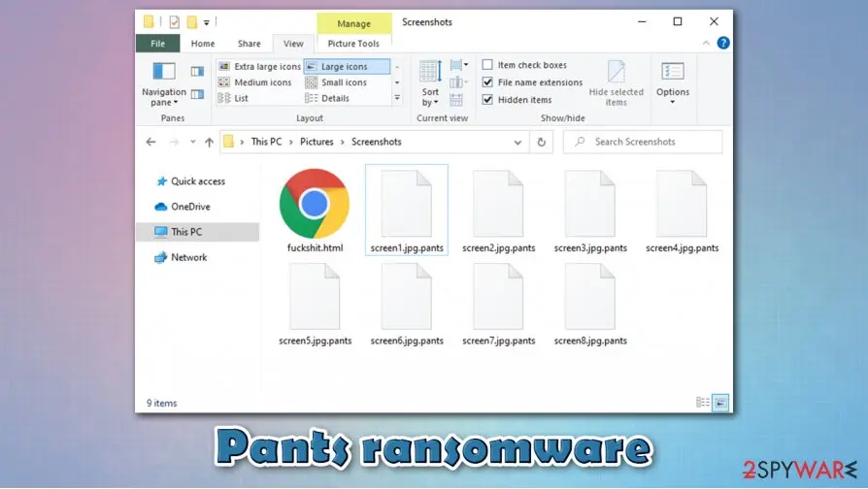
Task: Open the Navigation pane dropdown
Action: tap(164, 84)
